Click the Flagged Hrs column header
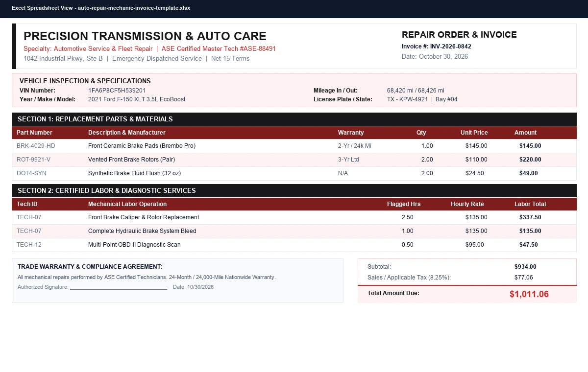 [x=404, y=204]
